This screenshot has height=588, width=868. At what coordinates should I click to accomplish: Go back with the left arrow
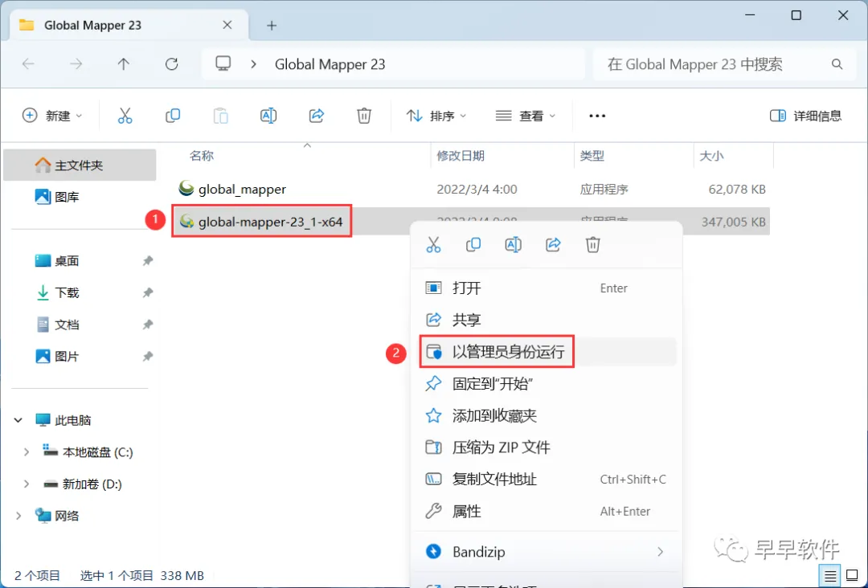[x=28, y=64]
